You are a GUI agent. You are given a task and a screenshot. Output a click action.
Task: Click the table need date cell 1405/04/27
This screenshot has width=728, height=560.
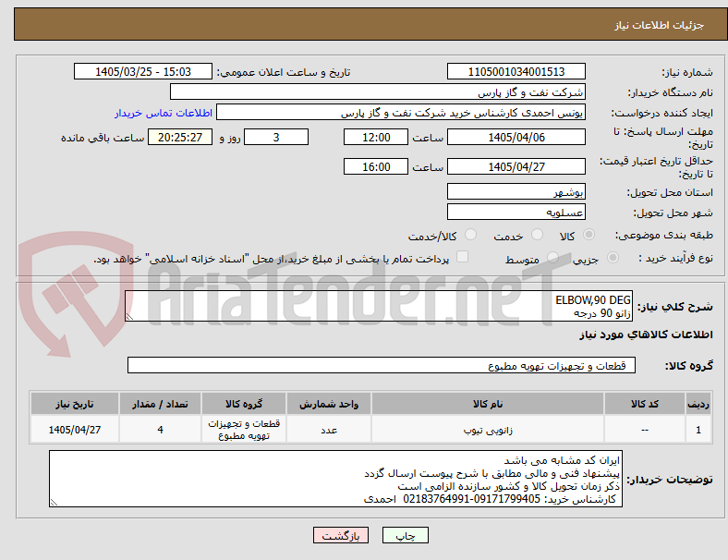tap(75, 430)
